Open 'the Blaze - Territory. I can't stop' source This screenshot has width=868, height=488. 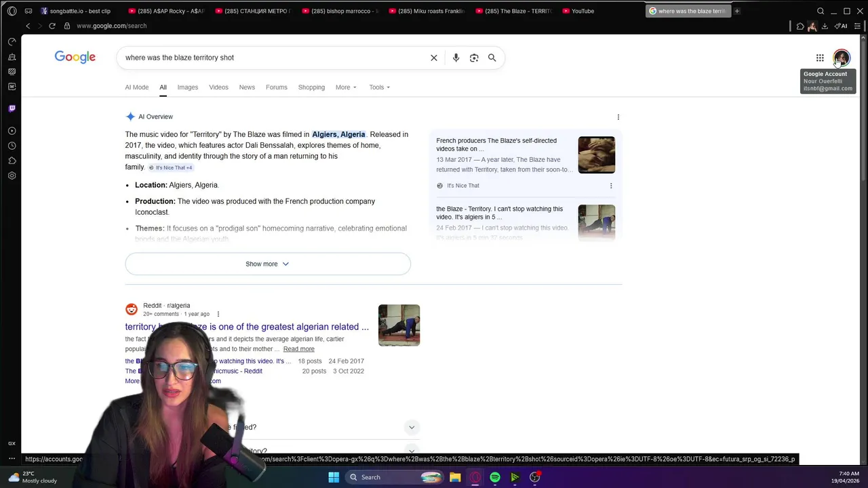click(499, 213)
